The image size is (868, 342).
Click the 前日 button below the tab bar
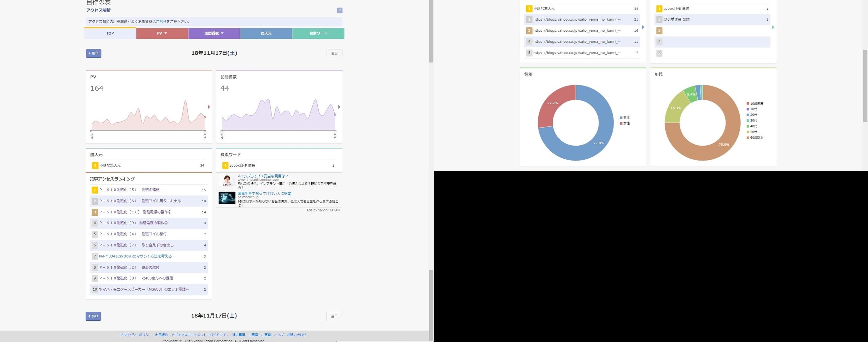[94, 53]
